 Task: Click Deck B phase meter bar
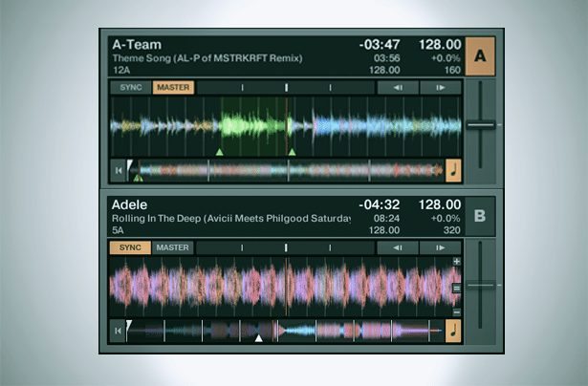coord(285,247)
